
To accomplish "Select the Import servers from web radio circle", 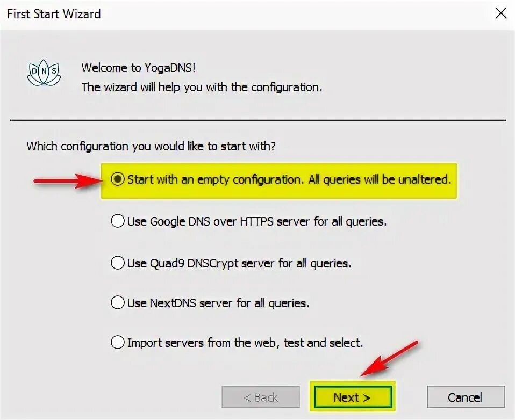I will [118, 342].
